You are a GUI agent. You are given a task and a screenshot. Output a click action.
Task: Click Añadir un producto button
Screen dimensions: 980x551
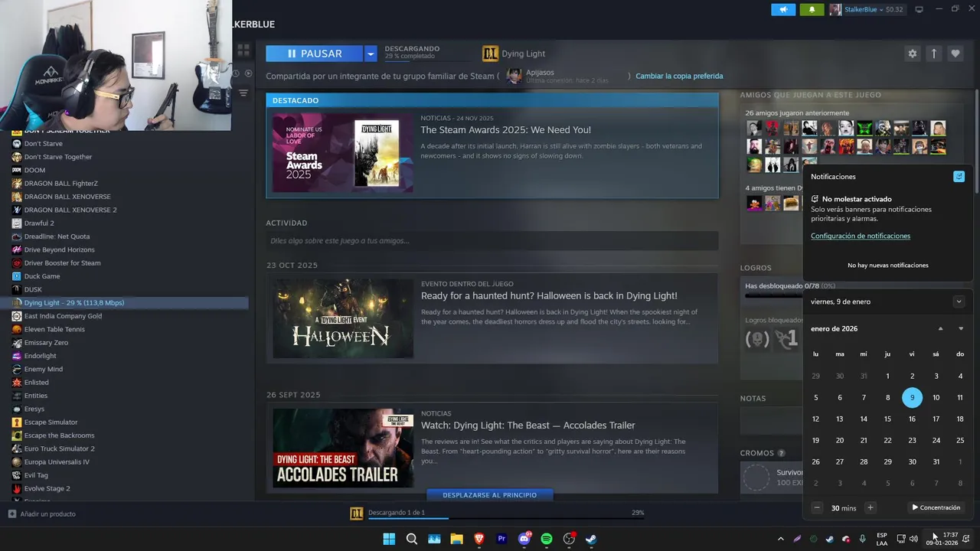(42, 514)
